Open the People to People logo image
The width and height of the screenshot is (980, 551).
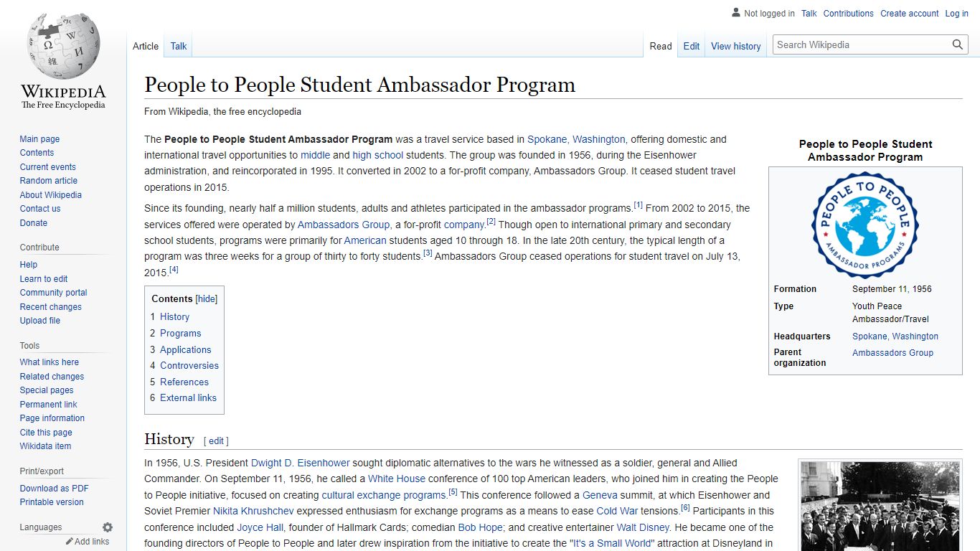pos(865,225)
